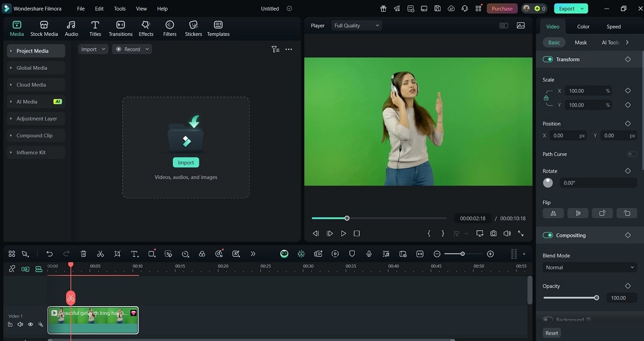644x341 pixels.
Task: Open the Audio library
Action: 71,28
